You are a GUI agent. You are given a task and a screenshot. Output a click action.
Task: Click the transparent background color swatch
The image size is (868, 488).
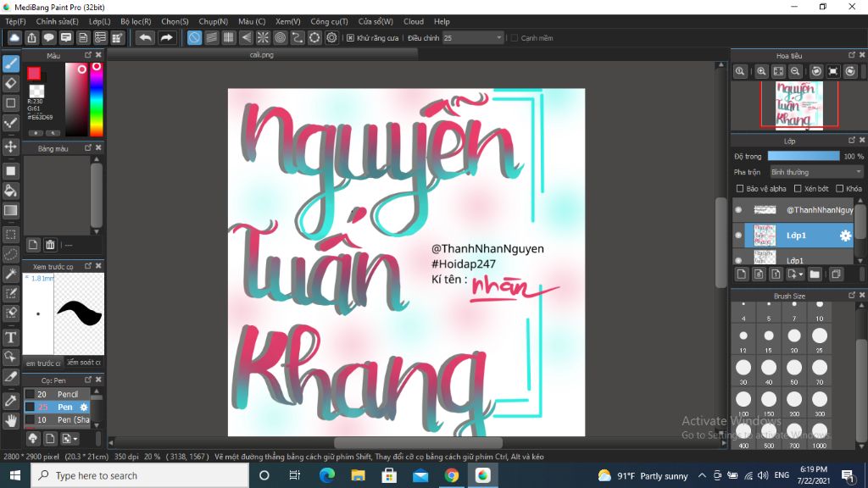[x=36, y=91]
